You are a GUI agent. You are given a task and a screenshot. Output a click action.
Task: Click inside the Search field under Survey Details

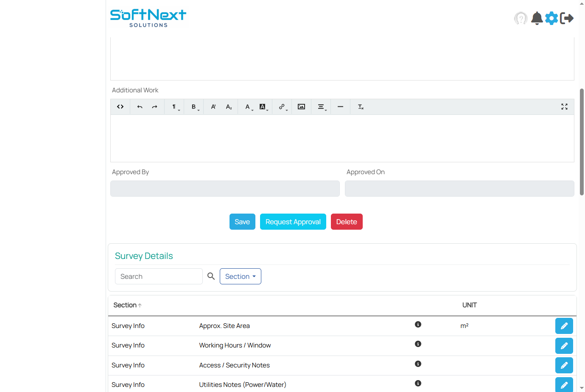coord(159,276)
